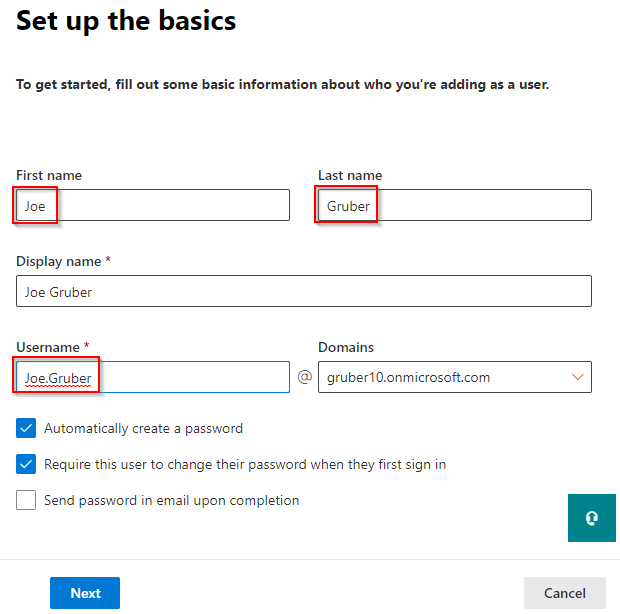620x614 pixels.
Task: Disable Automatically create a password checkbox
Action: (x=26, y=428)
